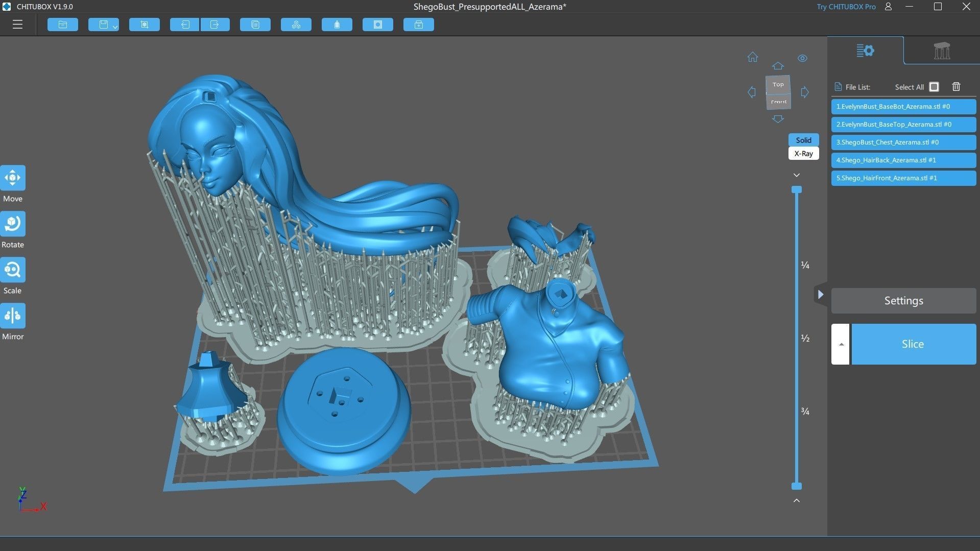
Task: Click the Hollow bottle toolbar icon
Action: pyautogui.click(x=337, y=25)
